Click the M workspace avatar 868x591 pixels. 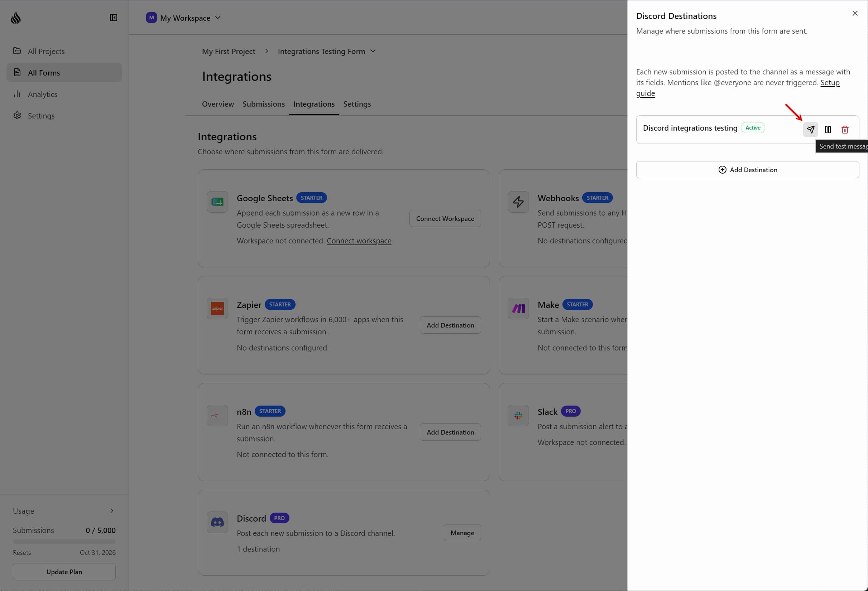pyautogui.click(x=151, y=18)
